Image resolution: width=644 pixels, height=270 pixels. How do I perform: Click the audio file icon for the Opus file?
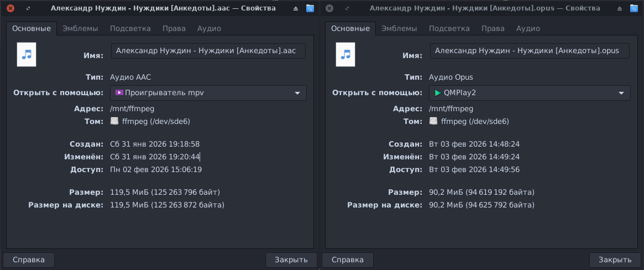345,54
